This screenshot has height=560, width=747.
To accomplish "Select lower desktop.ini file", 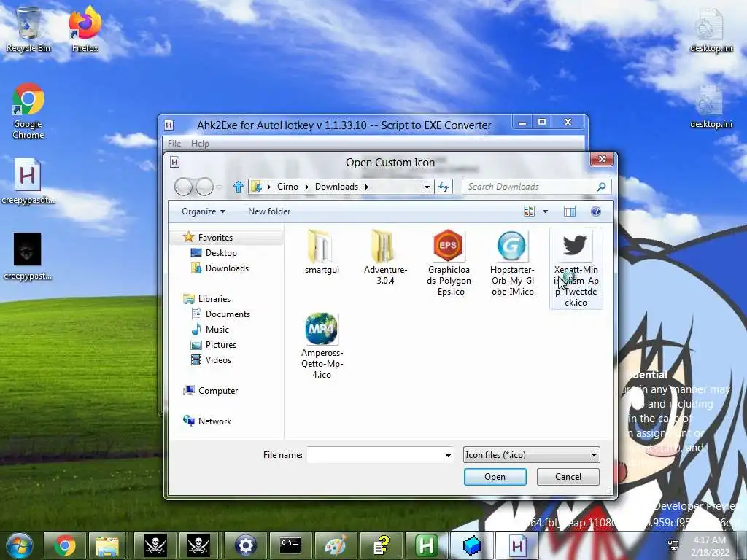I will [711, 106].
